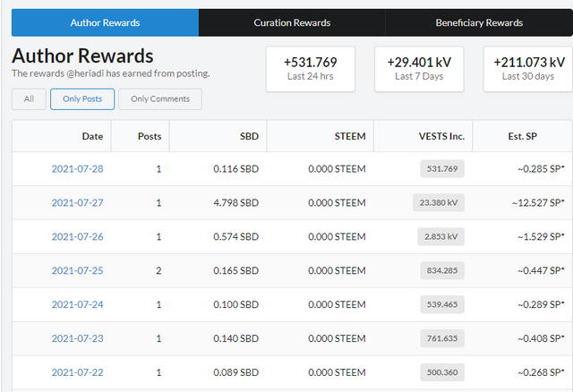The image size is (573, 392).
Task: Click the 4.798 SBD value
Action: [x=236, y=203]
